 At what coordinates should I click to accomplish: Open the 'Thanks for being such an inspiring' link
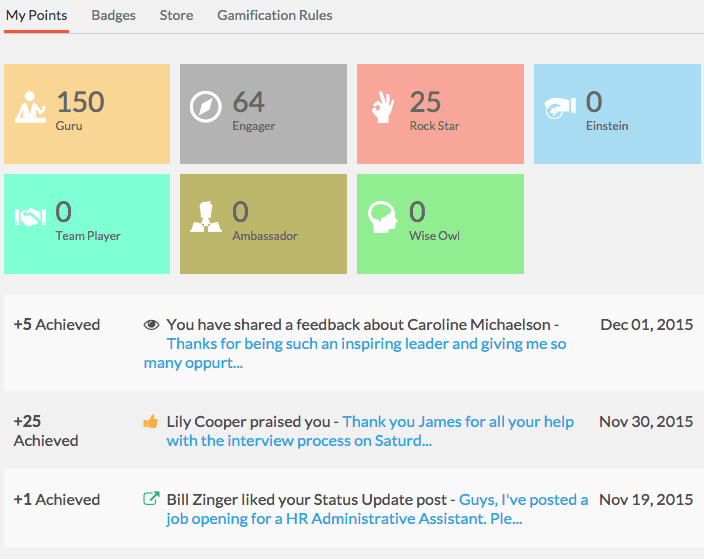[x=355, y=353]
